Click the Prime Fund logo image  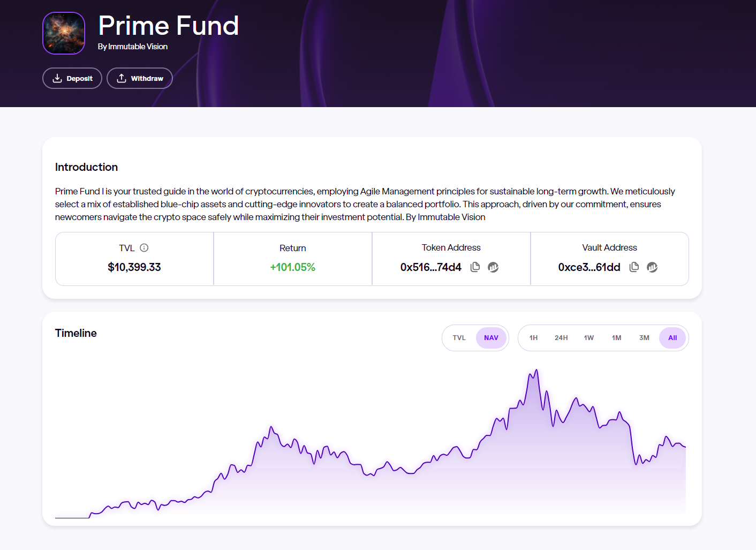pyautogui.click(x=64, y=33)
